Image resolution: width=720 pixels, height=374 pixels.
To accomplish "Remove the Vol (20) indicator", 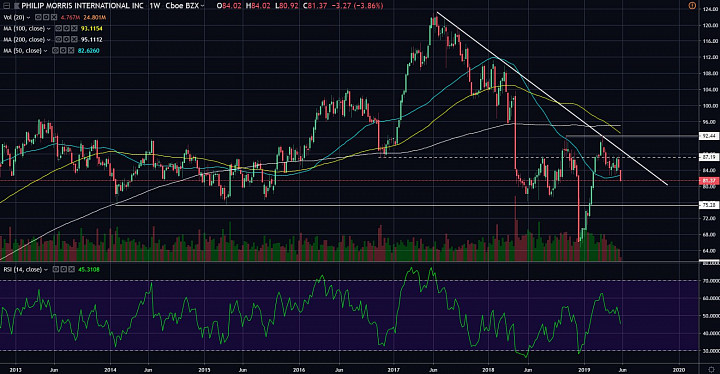I will pyautogui.click(x=54, y=17).
